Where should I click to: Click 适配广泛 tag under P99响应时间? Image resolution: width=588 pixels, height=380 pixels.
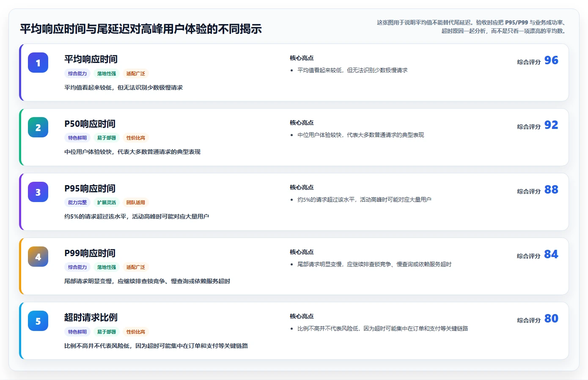(x=136, y=267)
